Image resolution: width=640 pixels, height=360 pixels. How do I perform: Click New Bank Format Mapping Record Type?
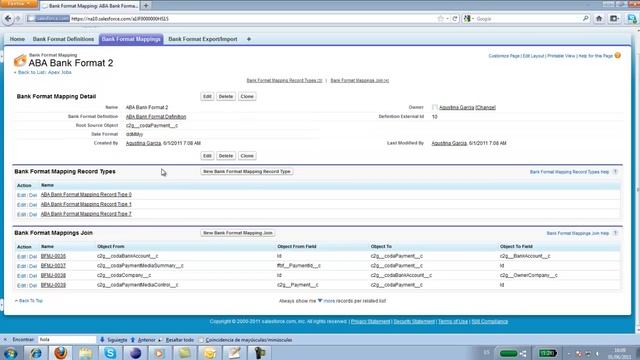[247, 171]
